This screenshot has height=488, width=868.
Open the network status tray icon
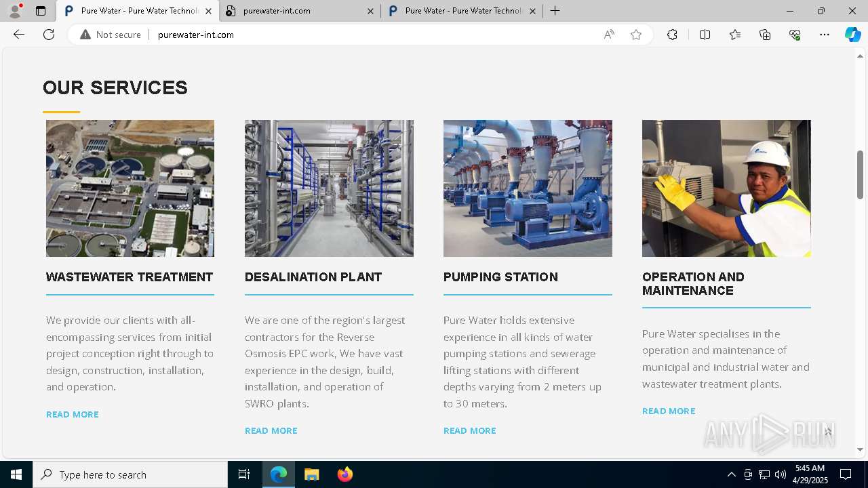point(764,474)
